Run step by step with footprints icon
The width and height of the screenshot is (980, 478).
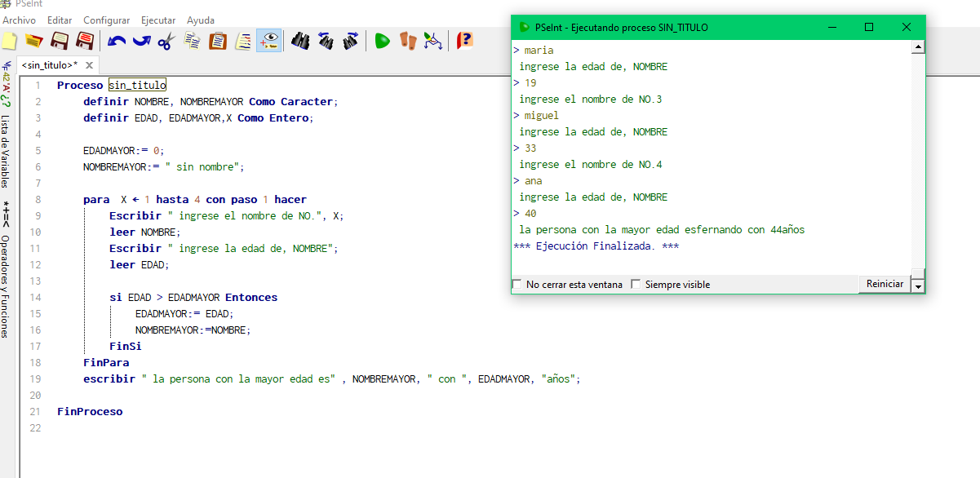pyautogui.click(x=407, y=40)
